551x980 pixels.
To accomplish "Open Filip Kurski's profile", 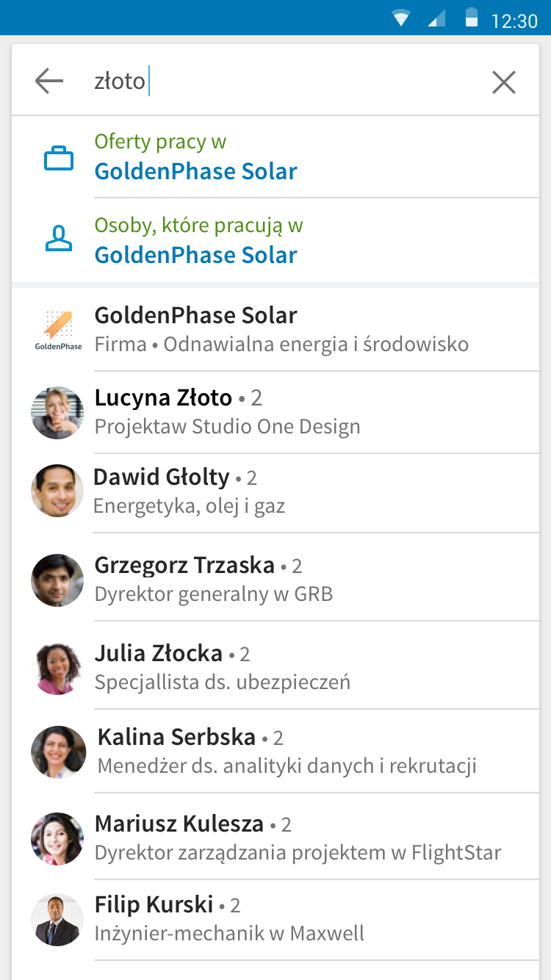I will [229, 918].
